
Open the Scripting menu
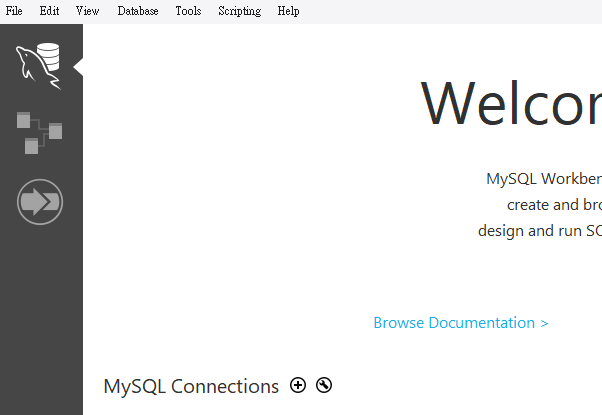[240, 11]
